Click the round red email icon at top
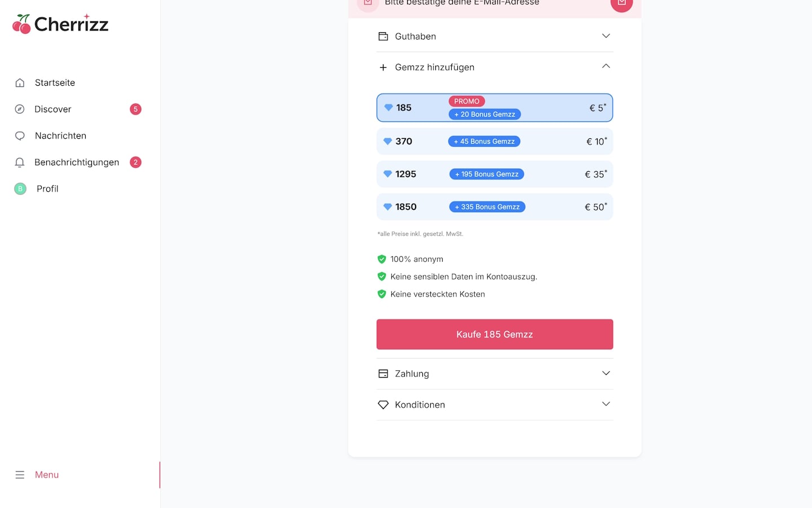This screenshot has width=812, height=508. (621, 3)
